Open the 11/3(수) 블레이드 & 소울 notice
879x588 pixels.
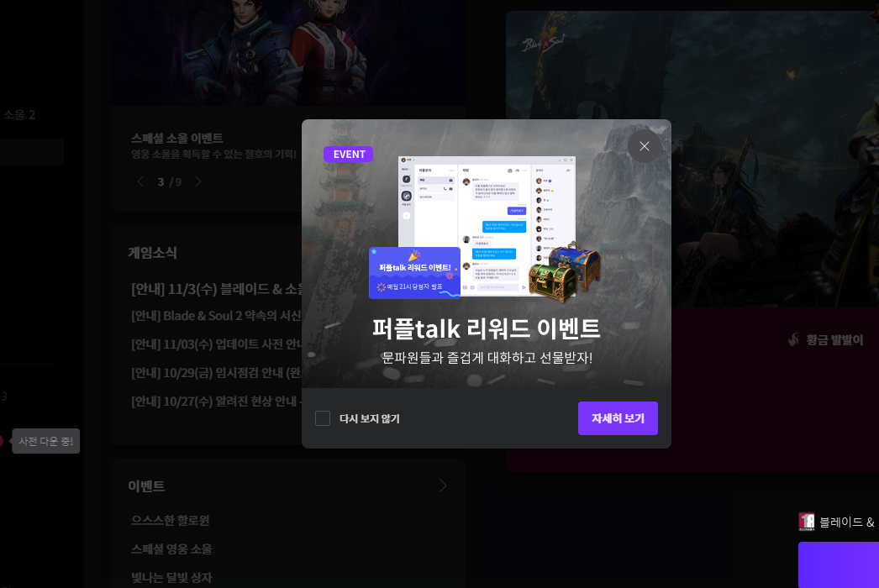[x=216, y=289]
